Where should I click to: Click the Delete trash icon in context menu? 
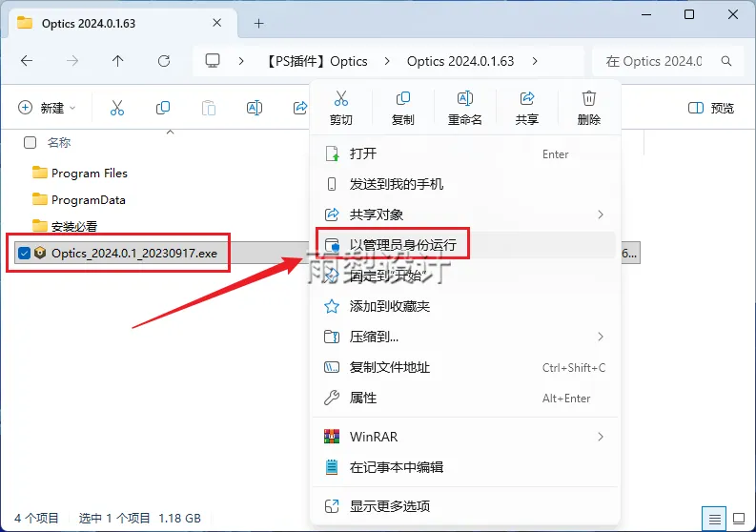589,98
